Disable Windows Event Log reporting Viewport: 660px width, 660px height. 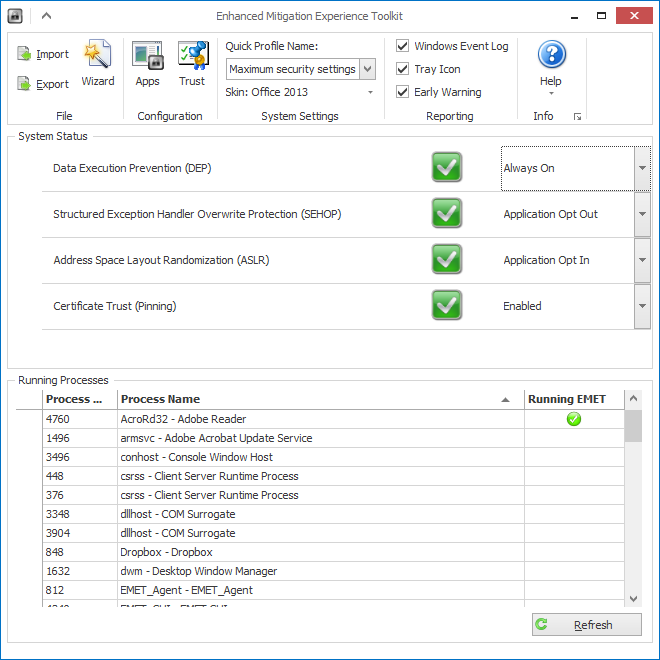403,46
